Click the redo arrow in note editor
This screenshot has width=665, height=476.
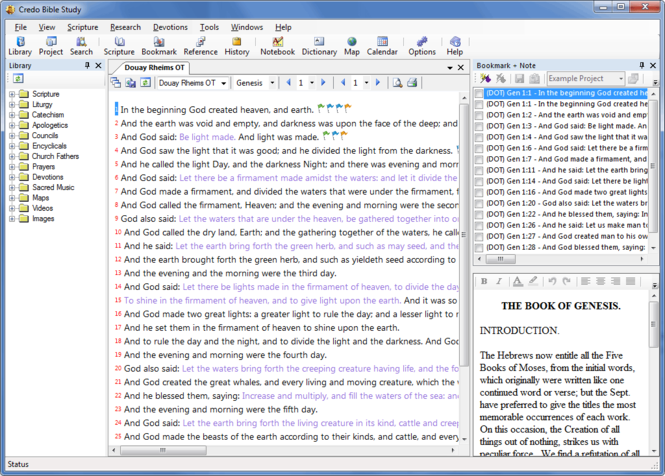click(567, 281)
